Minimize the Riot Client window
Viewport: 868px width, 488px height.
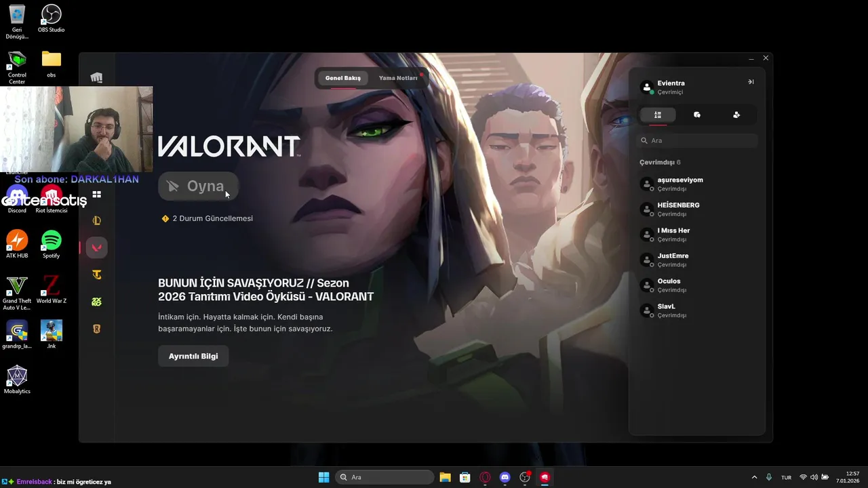click(x=751, y=59)
